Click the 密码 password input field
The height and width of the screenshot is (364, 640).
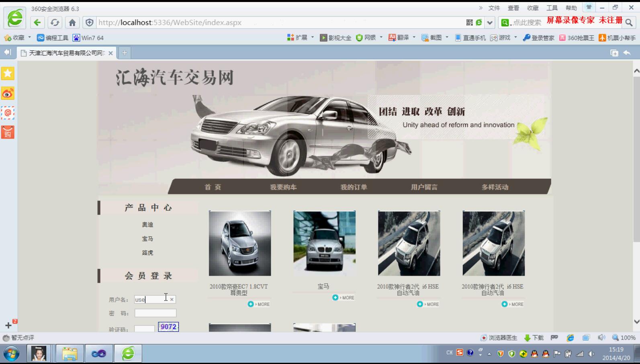(x=155, y=313)
